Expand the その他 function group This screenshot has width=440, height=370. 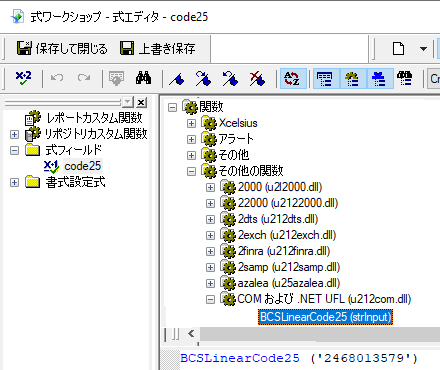coord(191,155)
